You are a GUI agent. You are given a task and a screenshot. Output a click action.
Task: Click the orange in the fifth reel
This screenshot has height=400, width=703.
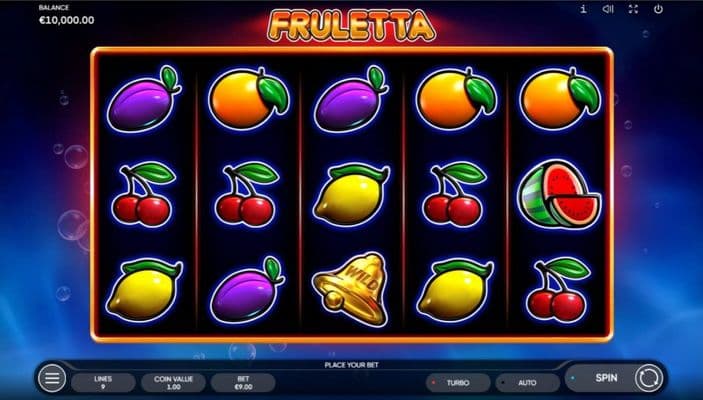pyautogui.click(x=560, y=99)
